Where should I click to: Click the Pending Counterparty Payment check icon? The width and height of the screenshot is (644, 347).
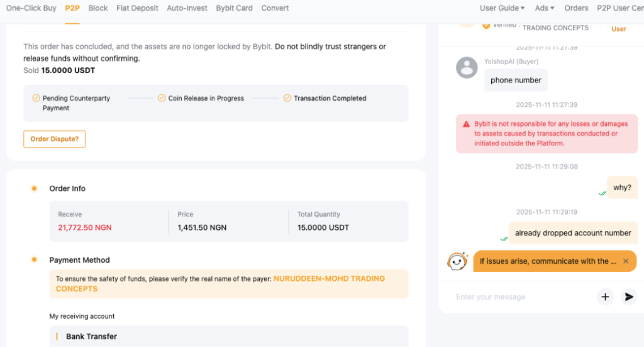pos(36,98)
